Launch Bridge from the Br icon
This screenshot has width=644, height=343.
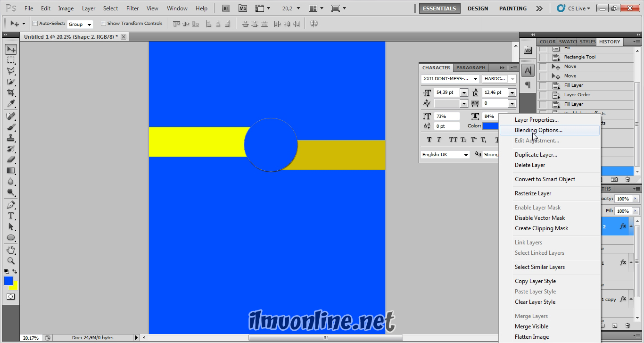(226, 8)
